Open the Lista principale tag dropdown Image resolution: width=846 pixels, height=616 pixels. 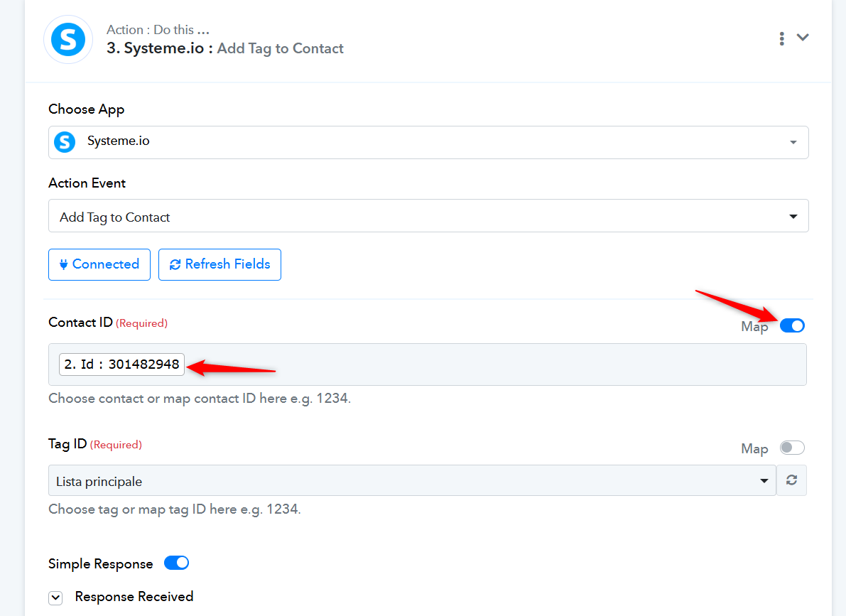(x=412, y=480)
